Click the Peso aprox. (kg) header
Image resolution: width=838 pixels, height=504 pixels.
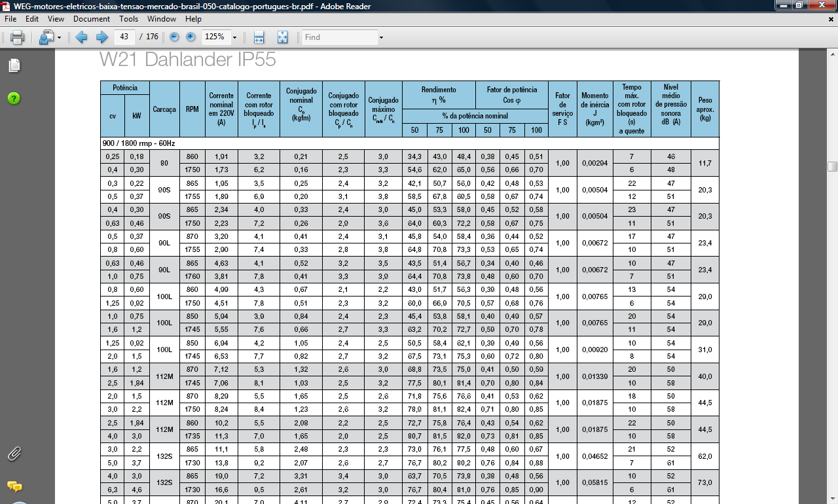(x=705, y=109)
